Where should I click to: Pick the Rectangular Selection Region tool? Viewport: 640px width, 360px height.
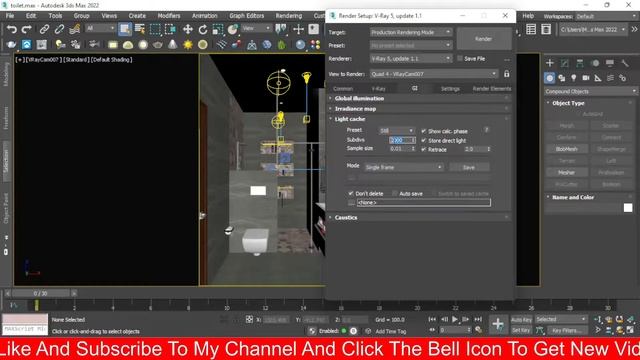[155, 29]
